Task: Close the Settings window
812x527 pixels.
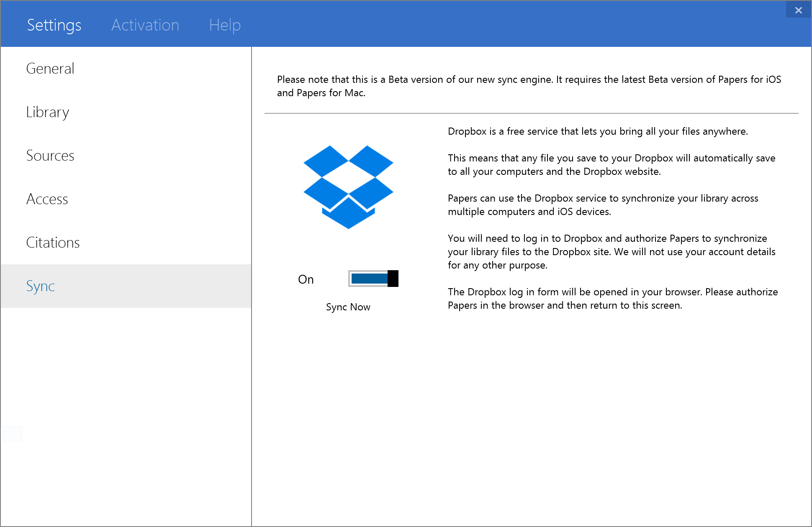Action: pyautogui.click(x=798, y=10)
